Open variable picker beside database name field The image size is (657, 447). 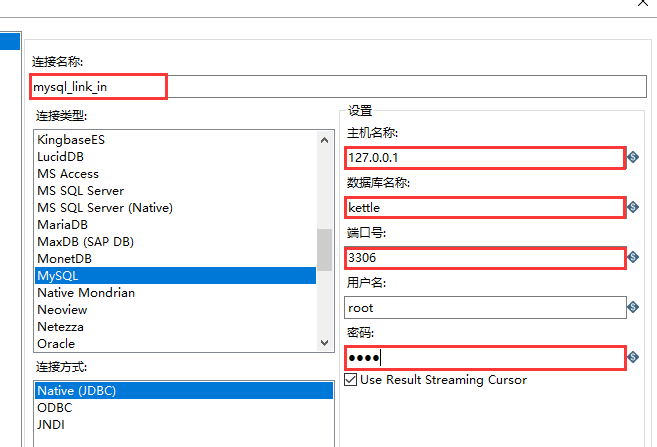633,207
